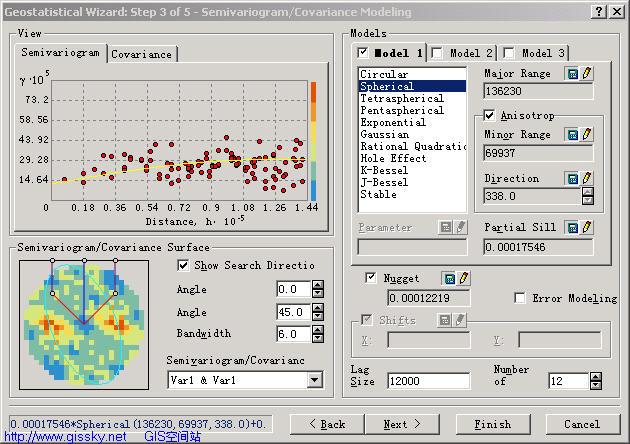The width and height of the screenshot is (630, 444).
Task: Click calculator icon next to Major Range
Action: click(573, 74)
